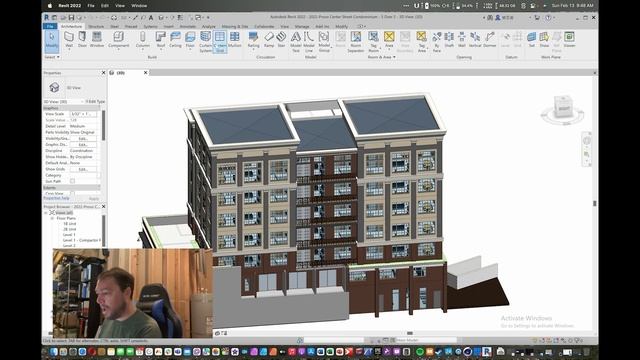640x360 pixels.
Task: Click the Properties panel vertical scrollbar
Action: click(x=103, y=126)
